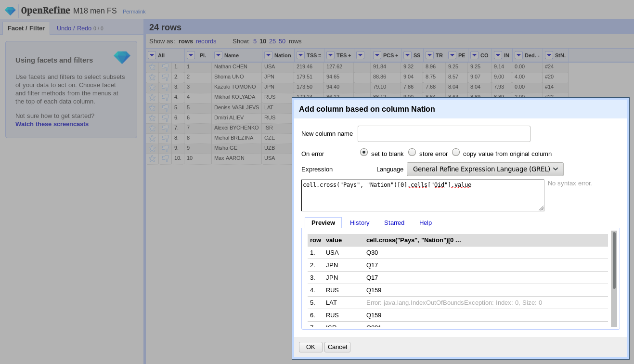Click the 'M18 men FS' project title
This screenshot has width=634, height=364.
(95, 11)
